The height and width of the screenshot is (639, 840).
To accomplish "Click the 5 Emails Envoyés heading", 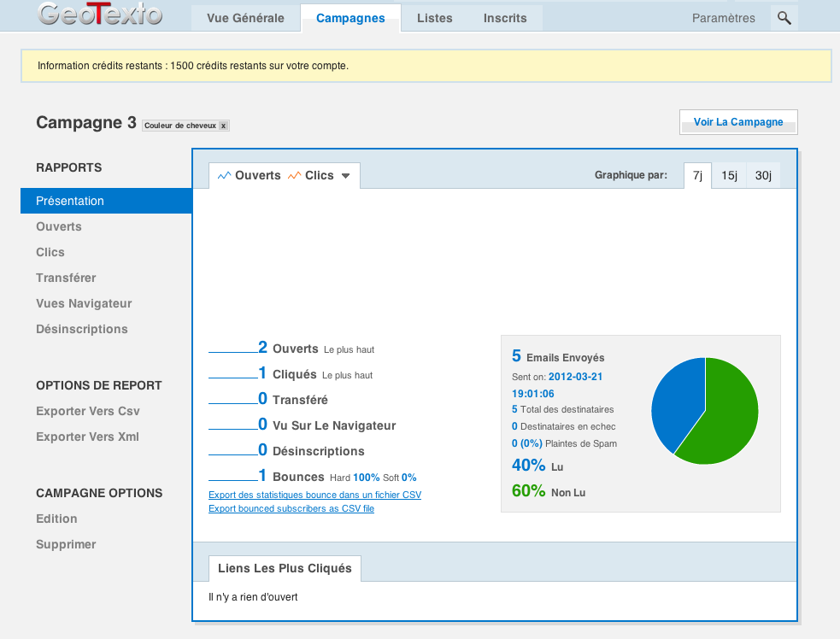I will pos(558,357).
